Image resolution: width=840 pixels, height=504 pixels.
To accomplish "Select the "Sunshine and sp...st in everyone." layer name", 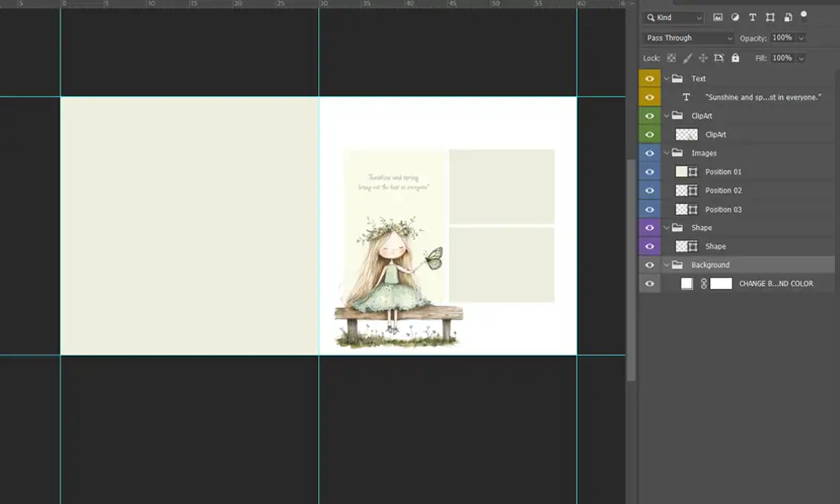I will (x=763, y=97).
